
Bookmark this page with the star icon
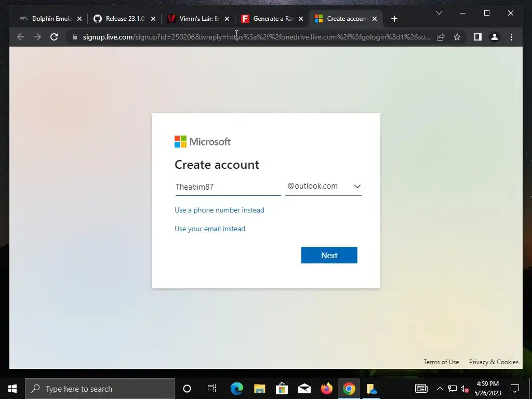457,37
